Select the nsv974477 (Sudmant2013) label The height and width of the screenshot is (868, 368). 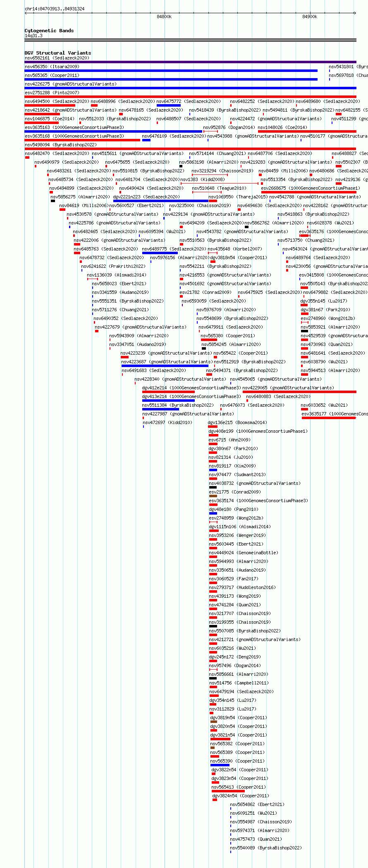coord(237,475)
